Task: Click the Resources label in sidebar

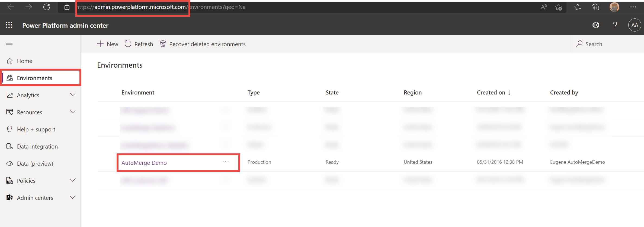Action: [x=29, y=112]
